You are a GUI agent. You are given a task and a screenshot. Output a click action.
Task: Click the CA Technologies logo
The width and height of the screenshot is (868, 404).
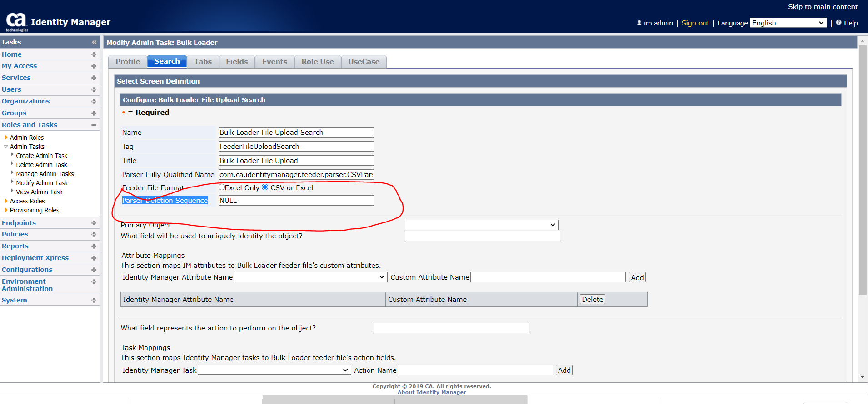pos(16,22)
